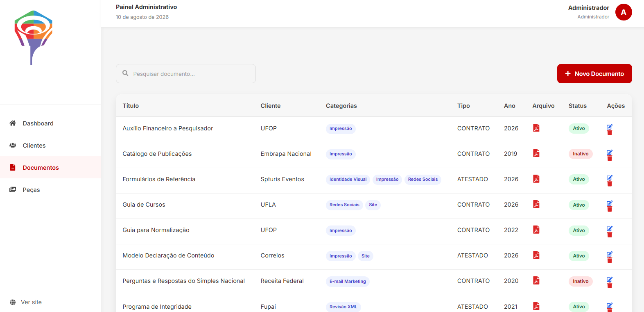Click the Redes Sociais tag for Spturis Eventos
This screenshot has height=312, width=644.
(x=423, y=180)
